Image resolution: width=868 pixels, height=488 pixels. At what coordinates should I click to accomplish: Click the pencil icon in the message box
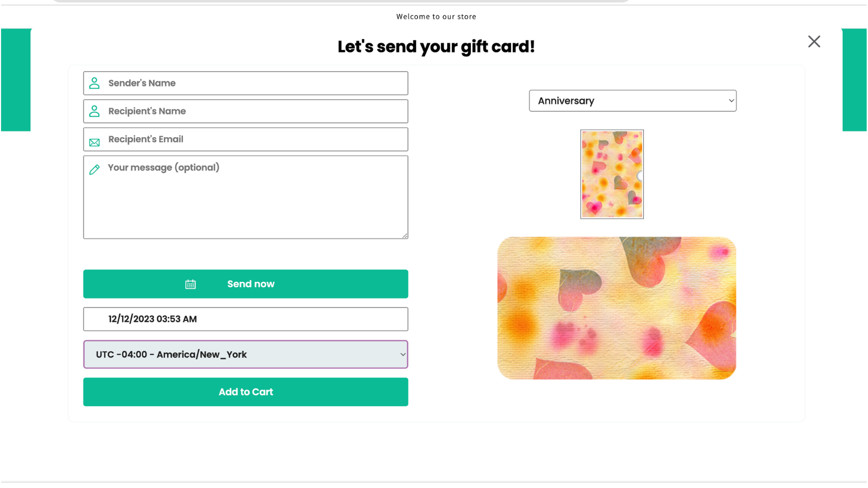tap(94, 169)
